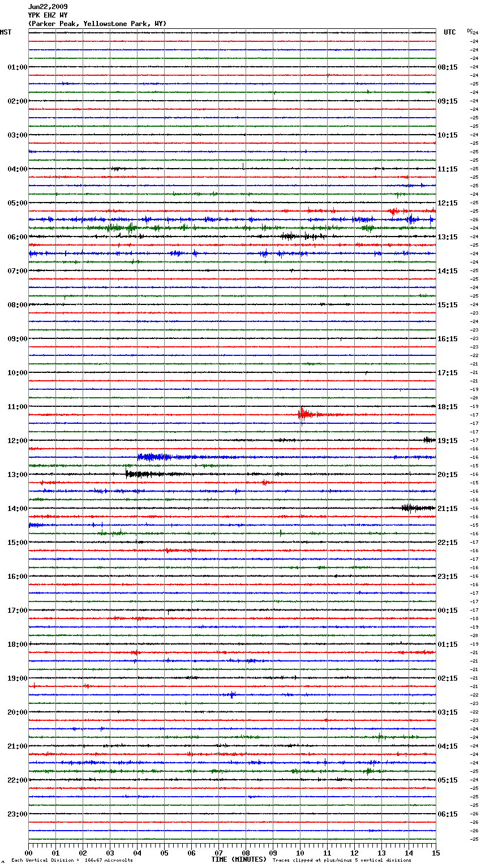Select the 13:15 UTC time label
Viewport: 481px width, 868px height.
[448, 237]
